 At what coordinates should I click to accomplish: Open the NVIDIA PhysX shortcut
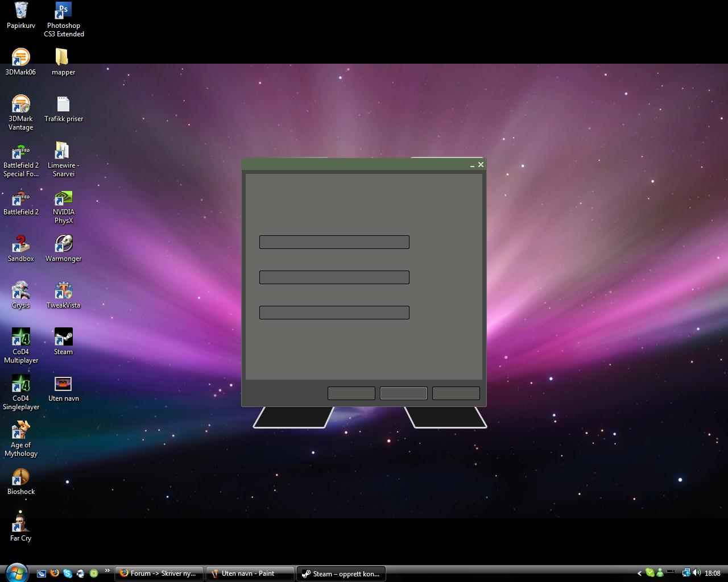64,206
